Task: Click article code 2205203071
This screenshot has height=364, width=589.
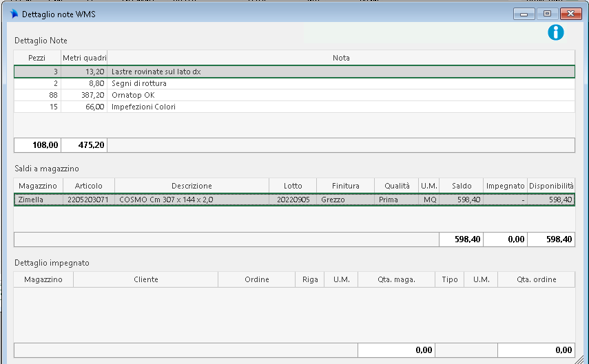Action: coord(89,200)
